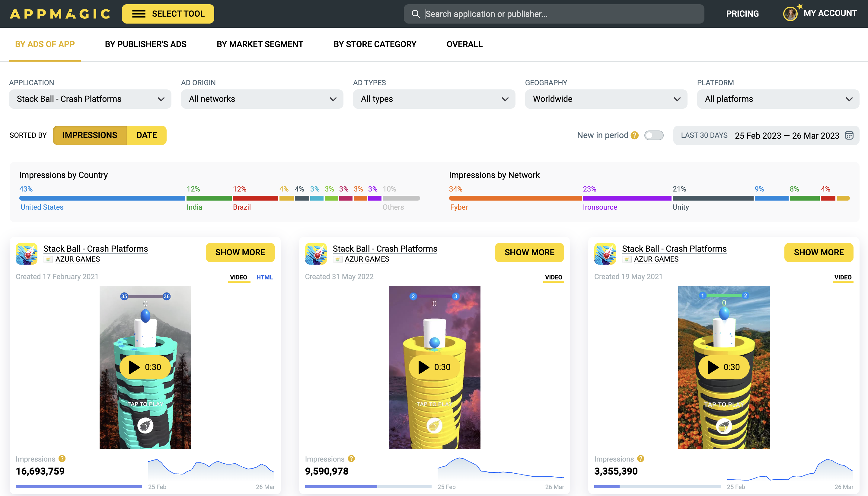
Task: Click impressions trend chart on second card
Action: coord(500,469)
